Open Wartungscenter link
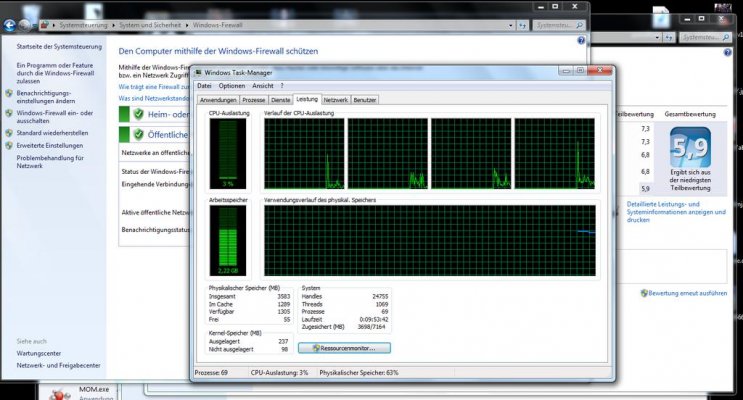743x400 pixels. coord(39,354)
